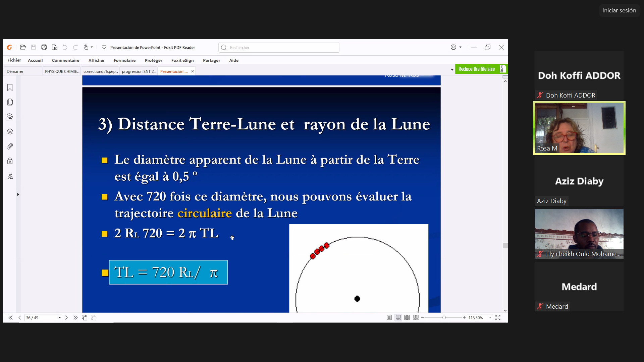Open the Formulaire ribbon tab
Image resolution: width=644 pixels, height=362 pixels.
[x=124, y=60]
